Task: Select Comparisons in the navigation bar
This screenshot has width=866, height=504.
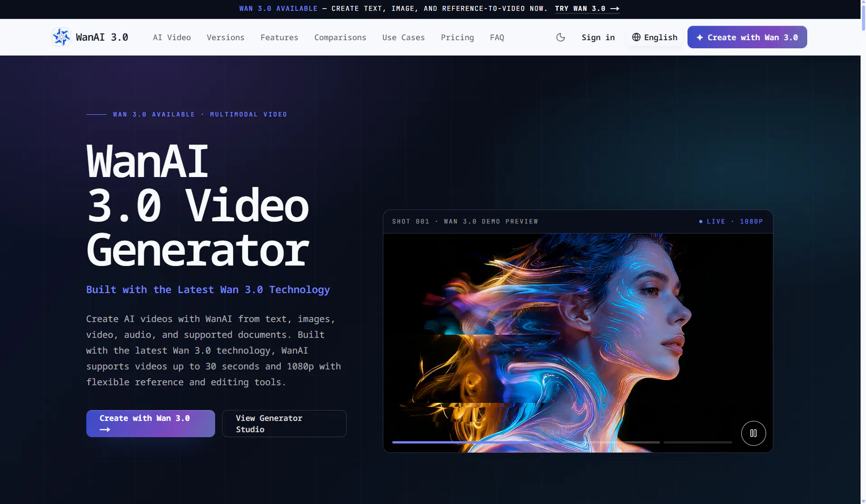Action: 340,37
